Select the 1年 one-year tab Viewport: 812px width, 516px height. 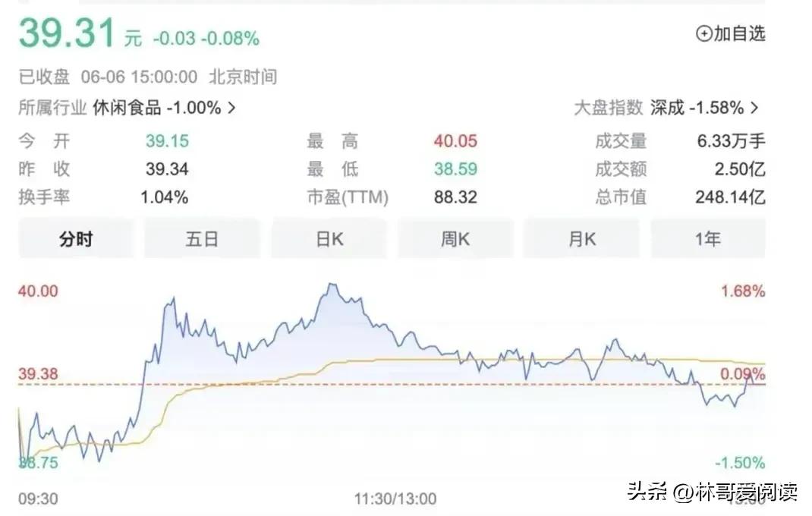pyautogui.click(x=708, y=238)
